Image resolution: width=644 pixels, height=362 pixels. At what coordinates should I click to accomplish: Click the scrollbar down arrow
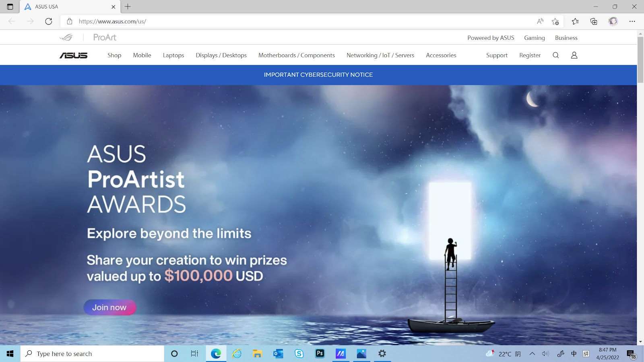click(x=640, y=342)
